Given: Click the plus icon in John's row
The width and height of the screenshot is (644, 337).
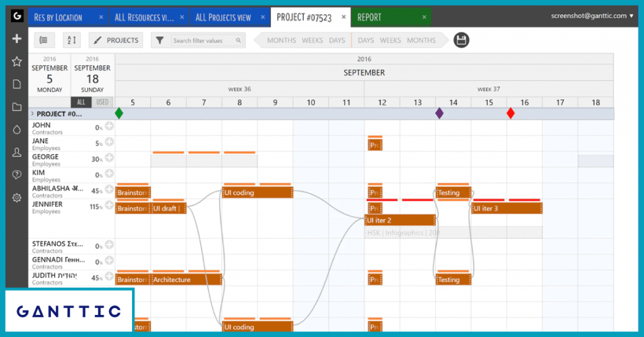Looking at the screenshot, I should (109, 126).
